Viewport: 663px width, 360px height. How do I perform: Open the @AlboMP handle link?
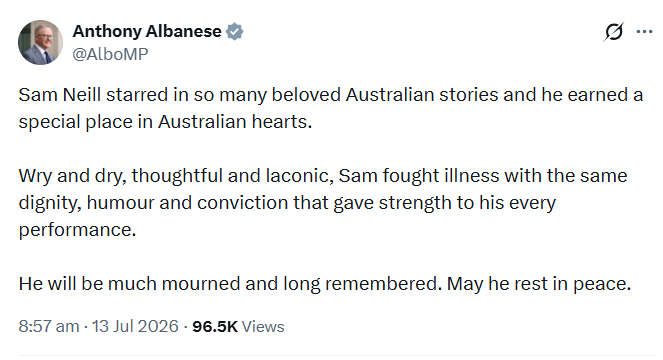click(x=110, y=54)
